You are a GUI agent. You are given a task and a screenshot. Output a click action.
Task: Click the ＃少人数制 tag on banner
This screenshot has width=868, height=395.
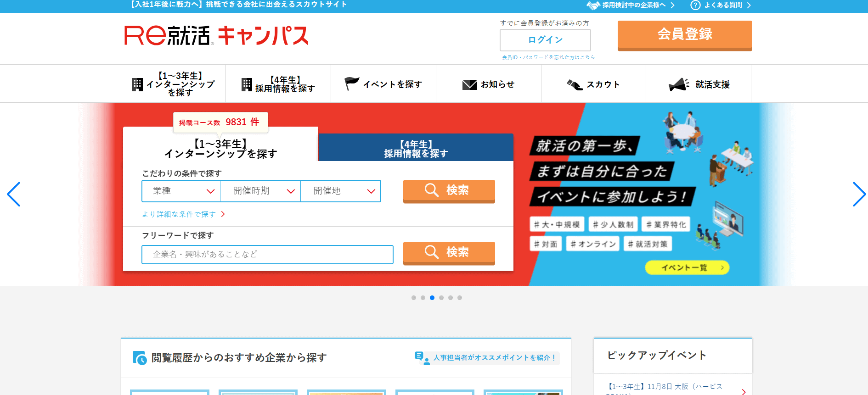coord(613,224)
